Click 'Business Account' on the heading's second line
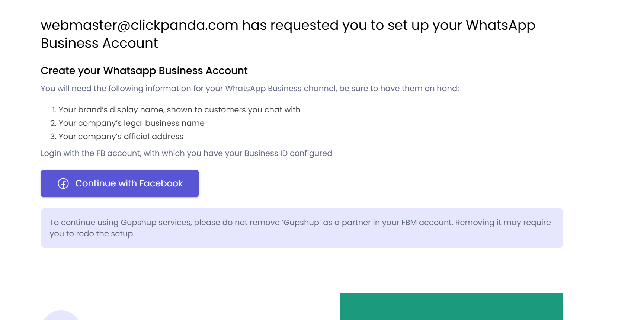 pyautogui.click(x=99, y=43)
